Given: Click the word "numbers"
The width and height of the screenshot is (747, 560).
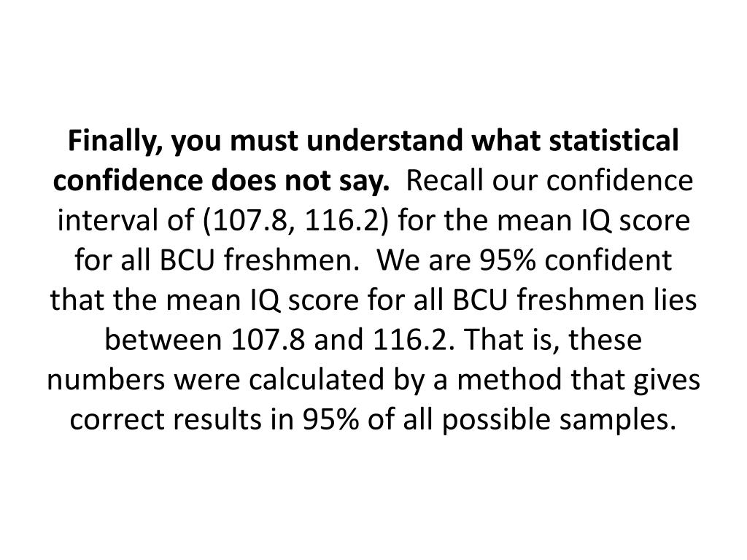Looking at the screenshot, I should point(105,379).
